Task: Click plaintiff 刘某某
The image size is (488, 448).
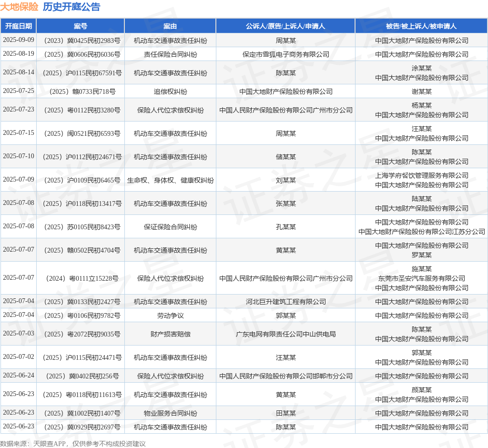Action: click(x=286, y=180)
